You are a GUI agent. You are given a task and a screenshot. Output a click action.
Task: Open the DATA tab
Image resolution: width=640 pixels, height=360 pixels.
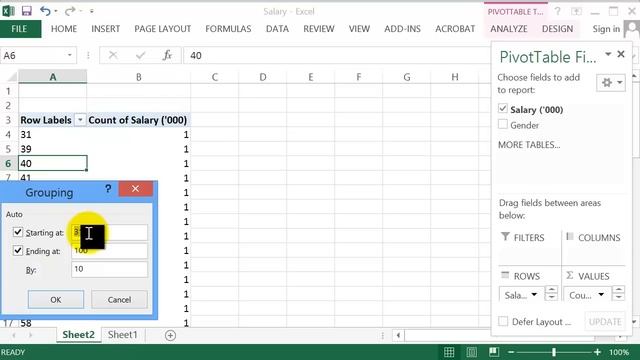277,29
